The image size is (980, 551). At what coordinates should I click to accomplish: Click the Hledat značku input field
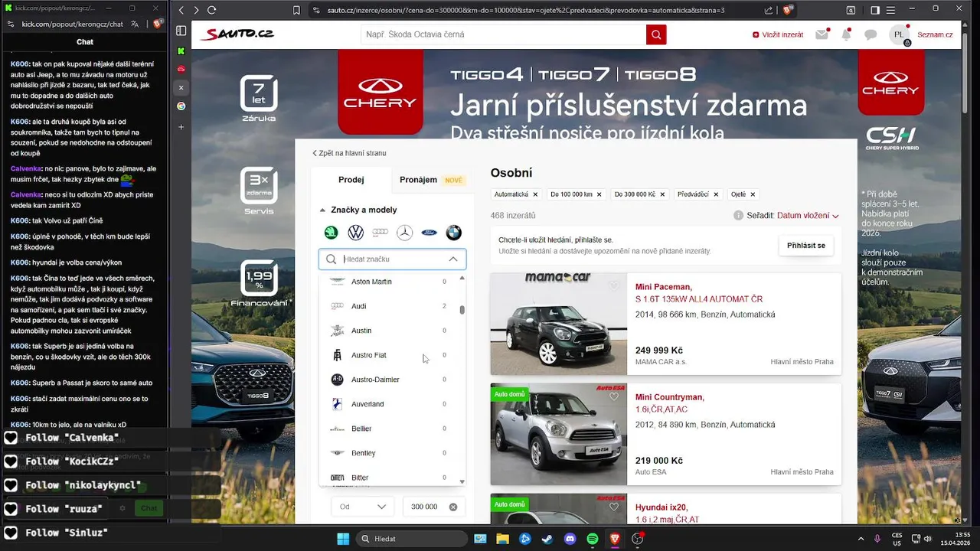(392, 259)
